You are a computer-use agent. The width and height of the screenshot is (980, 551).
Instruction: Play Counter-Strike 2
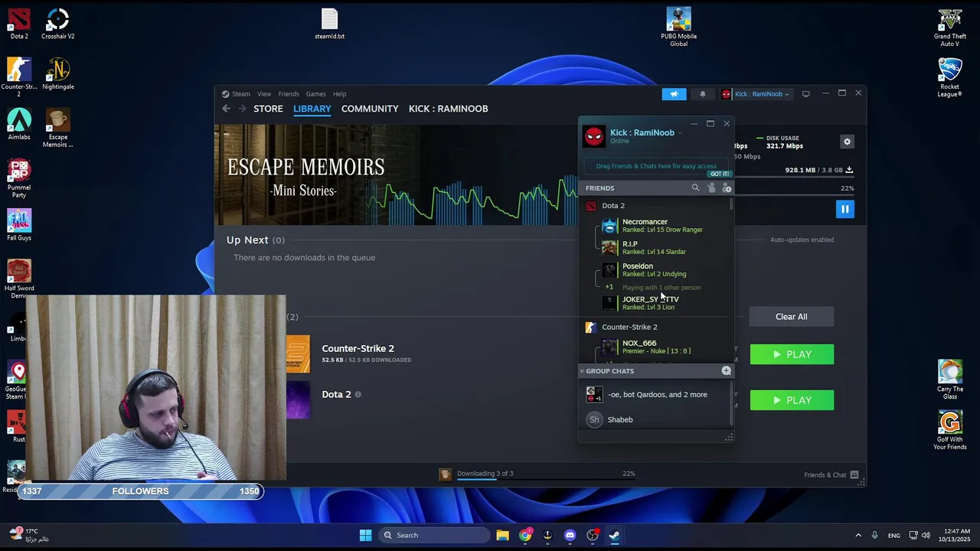click(792, 354)
